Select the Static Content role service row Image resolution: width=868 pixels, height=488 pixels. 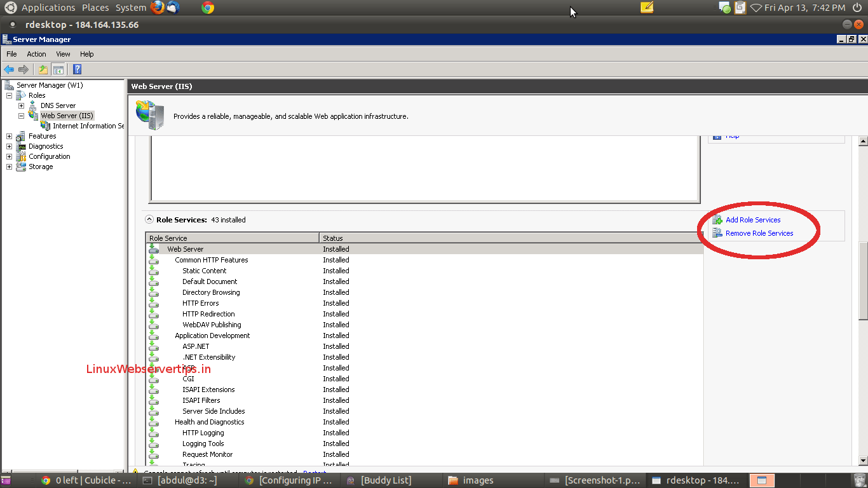pyautogui.click(x=424, y=271)
